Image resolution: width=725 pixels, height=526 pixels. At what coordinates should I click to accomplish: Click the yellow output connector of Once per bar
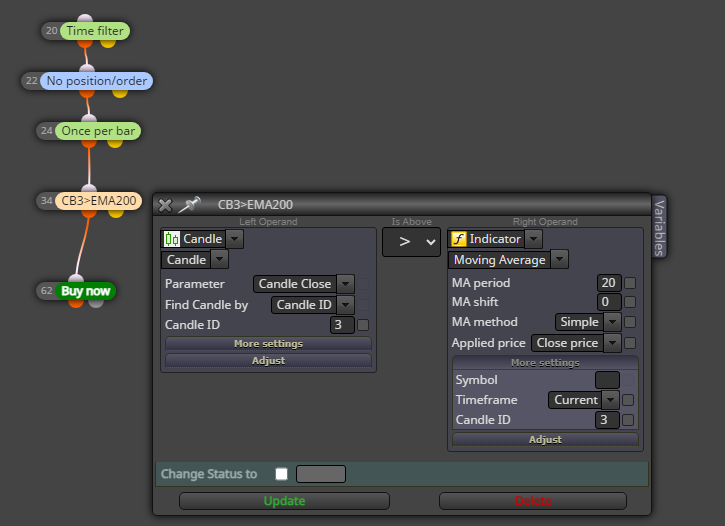(x=115, y=144)
